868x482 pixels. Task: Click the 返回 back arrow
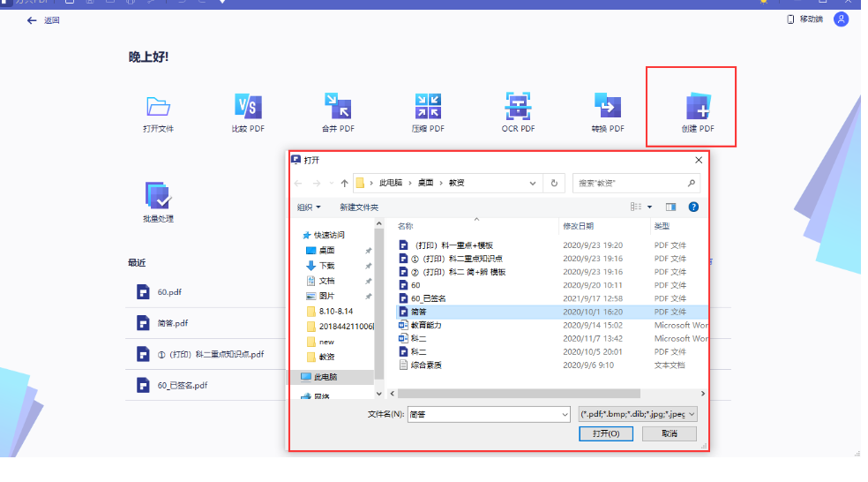(x=32, y=20)
